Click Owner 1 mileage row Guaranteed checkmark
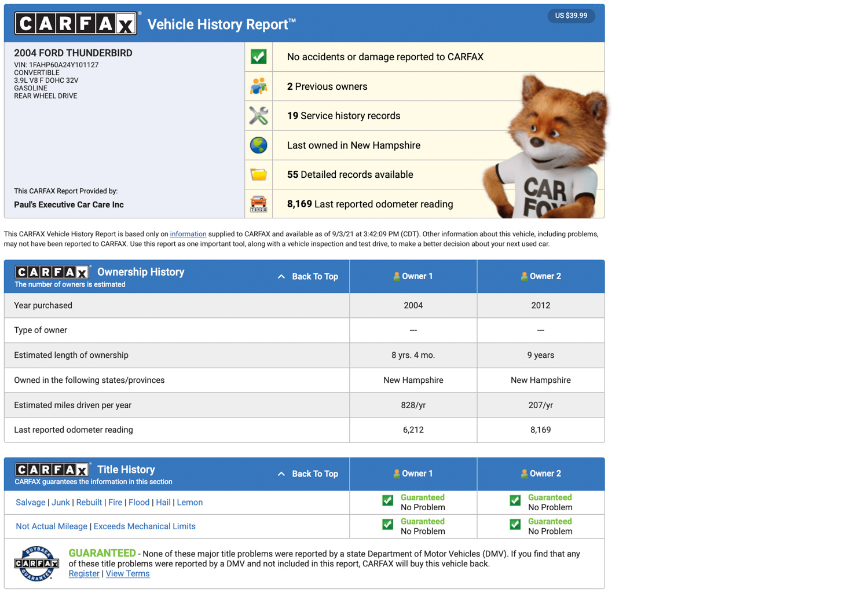Viewport: 868px width, 593px height. [387, 524]
